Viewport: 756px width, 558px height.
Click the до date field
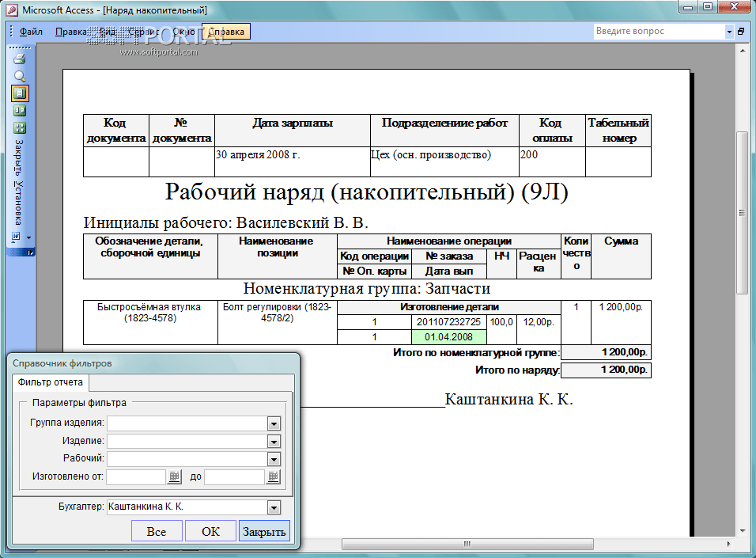click(x=235, y=477)
